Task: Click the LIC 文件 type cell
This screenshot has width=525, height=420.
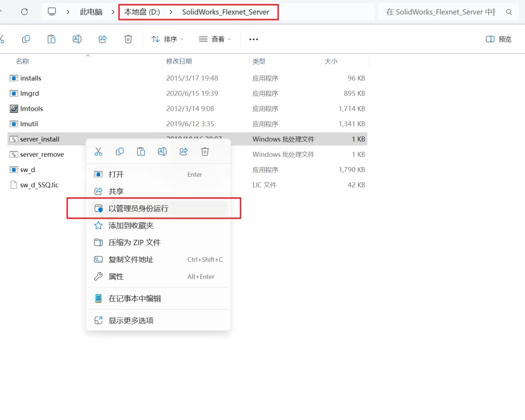Action: (264, 185)
